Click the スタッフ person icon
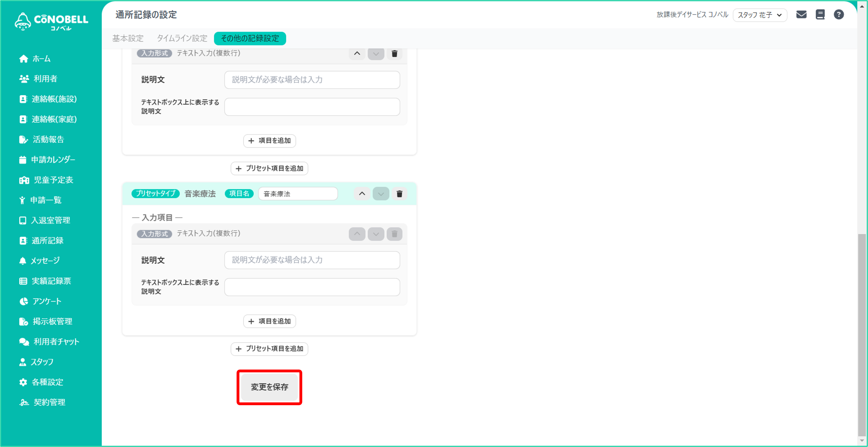 pyautogui.click(x=23, y=362)
